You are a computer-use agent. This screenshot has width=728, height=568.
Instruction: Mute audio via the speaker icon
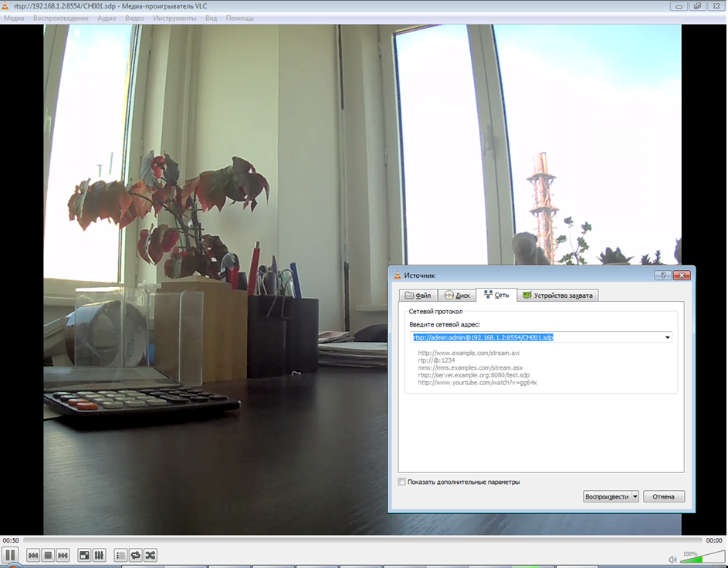[672, 560]
